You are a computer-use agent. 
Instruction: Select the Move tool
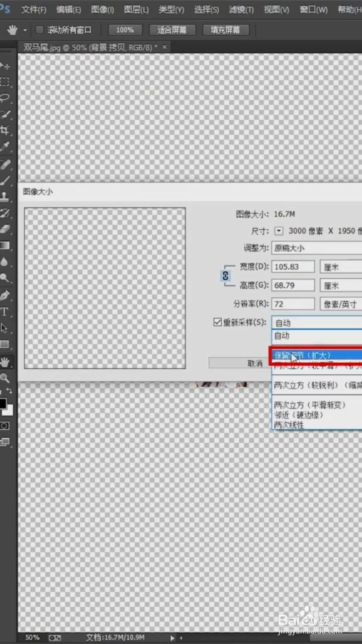pyautogui.click(x=5, y=66)
